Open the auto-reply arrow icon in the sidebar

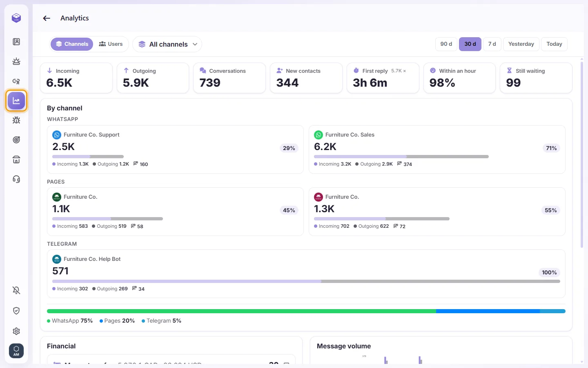point(16,81)
